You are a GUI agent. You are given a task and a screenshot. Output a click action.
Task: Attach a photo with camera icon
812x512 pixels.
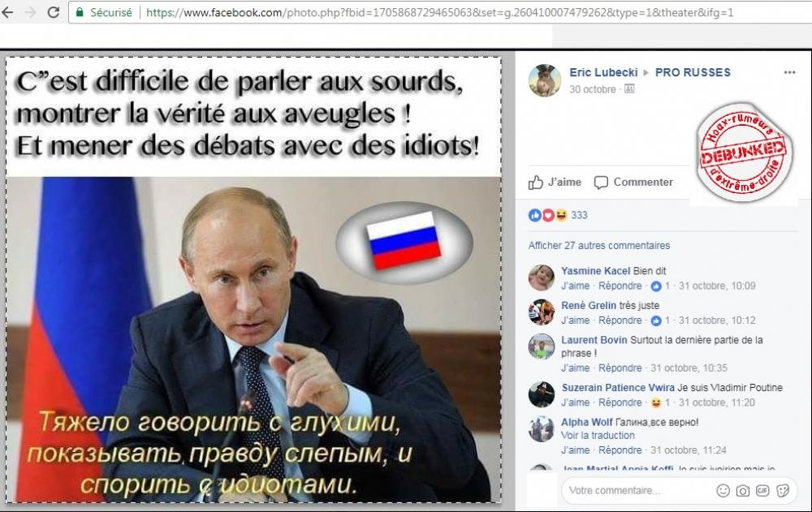(743, 490)
